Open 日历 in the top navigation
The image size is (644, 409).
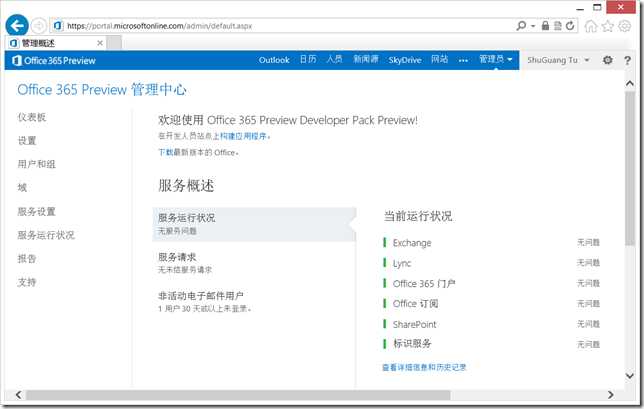[308, 60]
